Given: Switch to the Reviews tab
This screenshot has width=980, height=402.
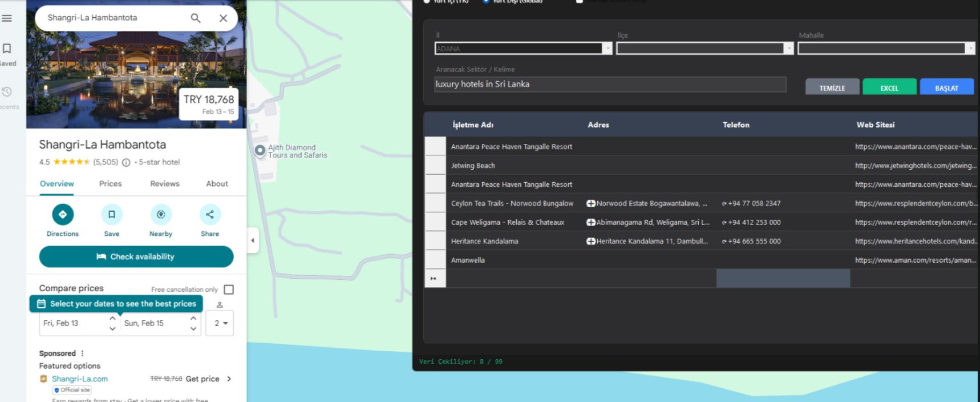Looking at the screenshot, I should pyautogui.click(x=165, y=184).
